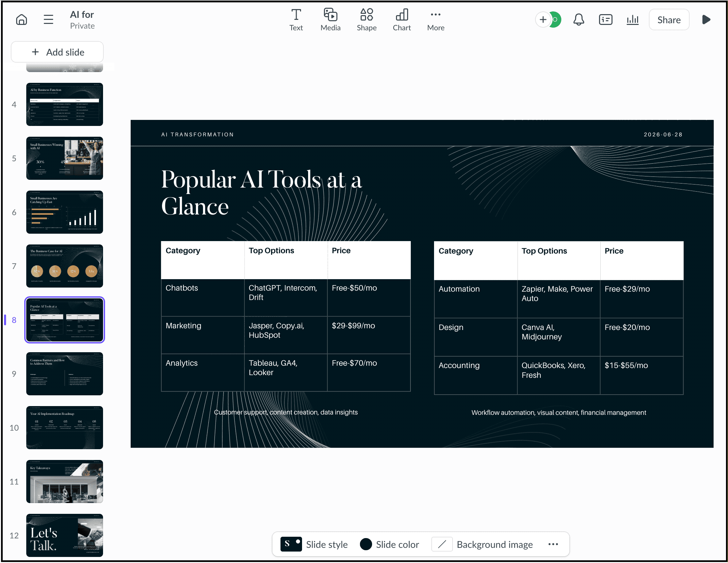Select the Private visibility label
728x563 pixels.
[x=82, y=26]
